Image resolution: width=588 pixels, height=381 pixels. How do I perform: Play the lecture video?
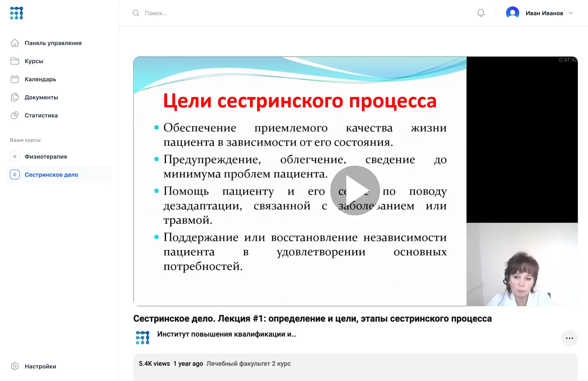355,190
